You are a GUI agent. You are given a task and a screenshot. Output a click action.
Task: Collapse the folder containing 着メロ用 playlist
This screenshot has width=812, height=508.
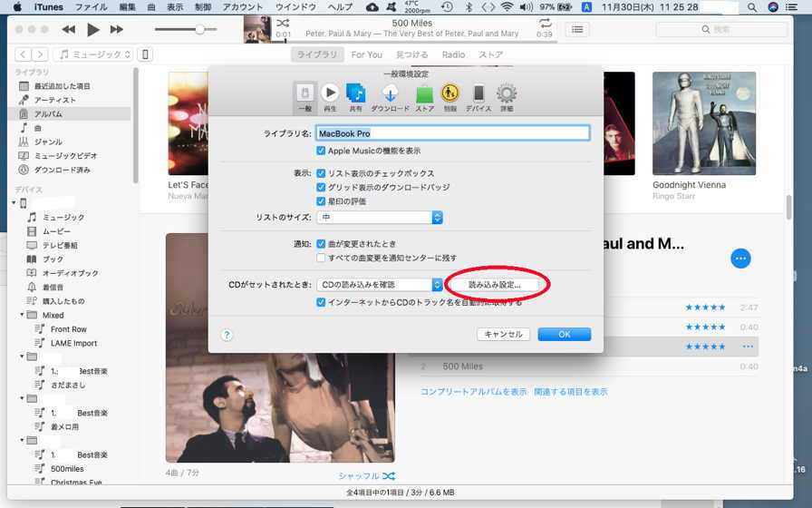(x=23, y=398)
